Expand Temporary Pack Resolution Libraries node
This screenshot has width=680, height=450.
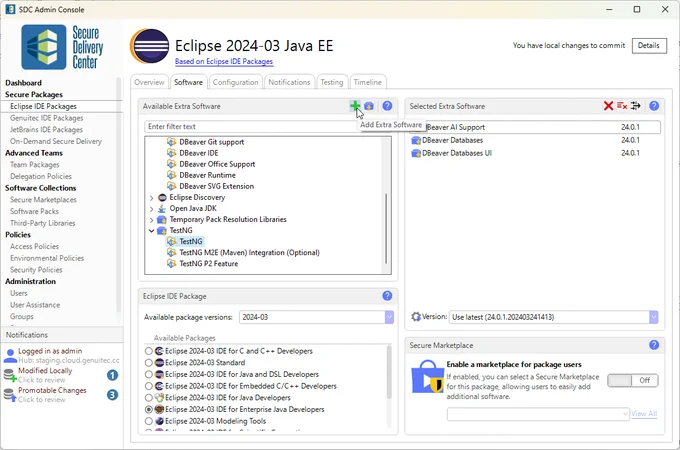coord(151,220)
